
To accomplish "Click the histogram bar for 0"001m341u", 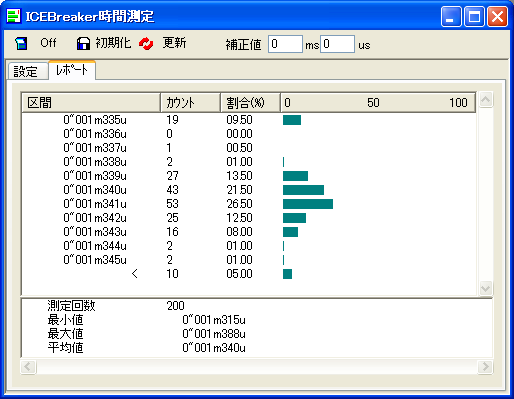I will click(308, 204).
